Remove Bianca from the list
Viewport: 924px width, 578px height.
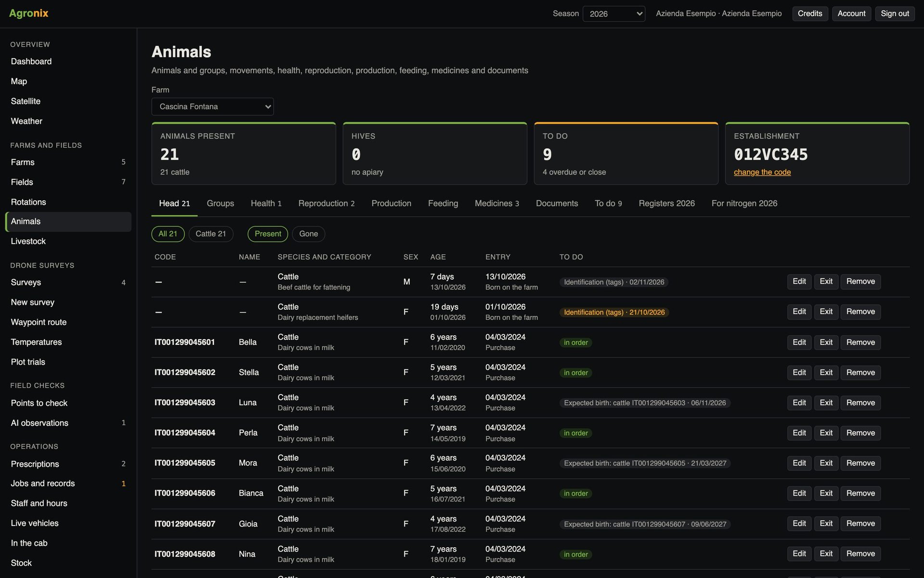pyautogui.click(x=860, y=493)
